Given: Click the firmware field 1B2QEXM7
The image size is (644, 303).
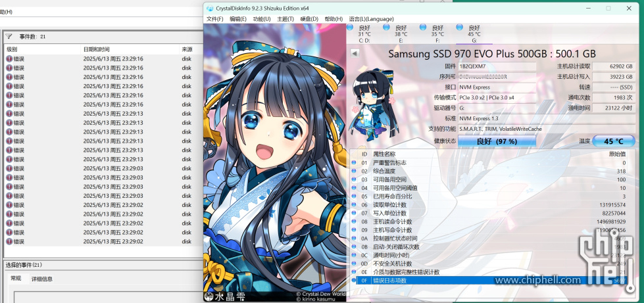Looking at the screenshot, I should (497, 66).
